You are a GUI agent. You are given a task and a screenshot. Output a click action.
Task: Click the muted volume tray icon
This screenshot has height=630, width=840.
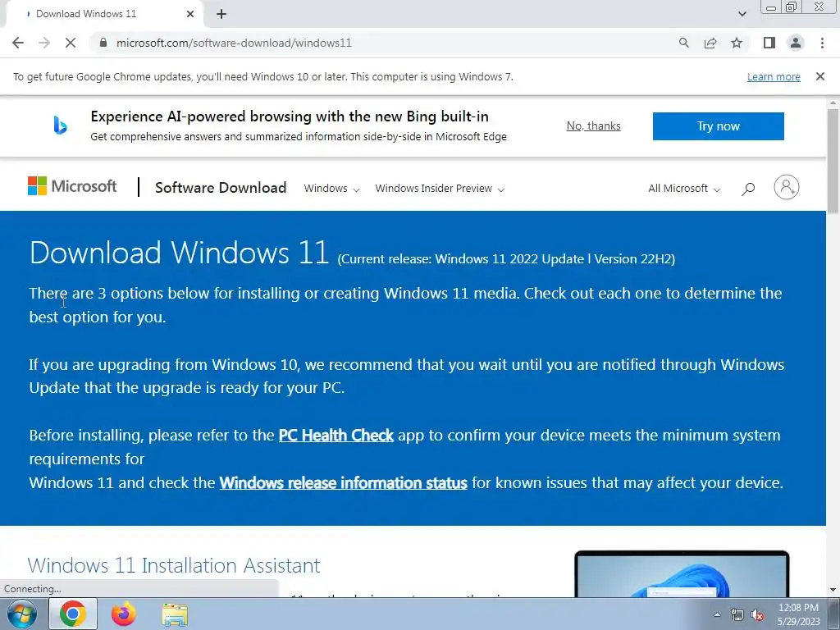[757, 614]
